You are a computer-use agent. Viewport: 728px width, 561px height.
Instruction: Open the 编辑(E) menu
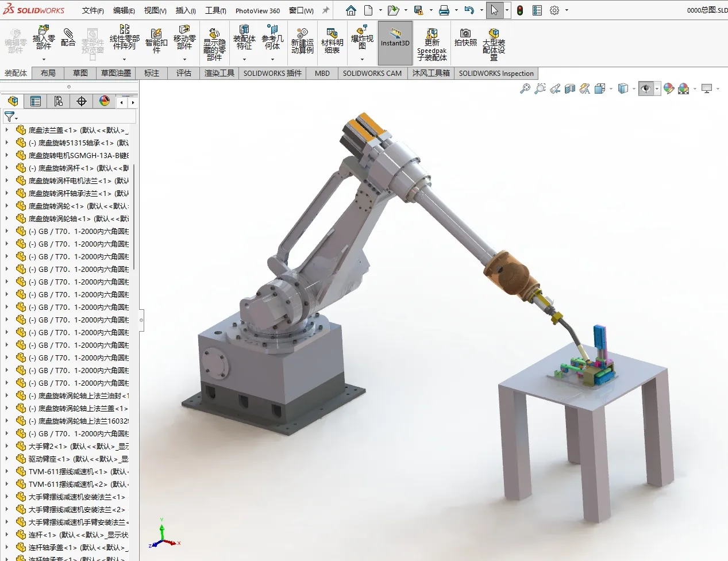pos(124,10)
